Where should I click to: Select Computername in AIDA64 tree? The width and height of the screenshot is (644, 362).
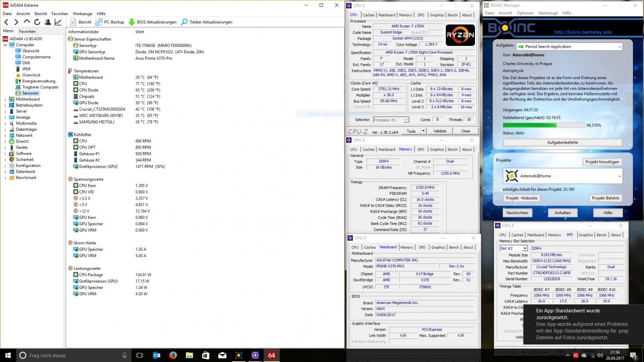tap(36, 57)
